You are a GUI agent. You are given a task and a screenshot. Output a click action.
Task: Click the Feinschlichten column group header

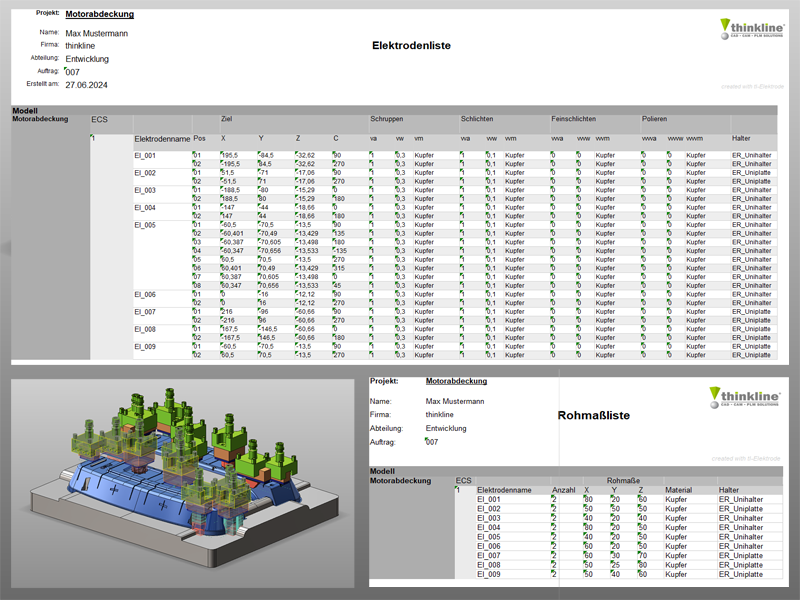coord(574,119)
